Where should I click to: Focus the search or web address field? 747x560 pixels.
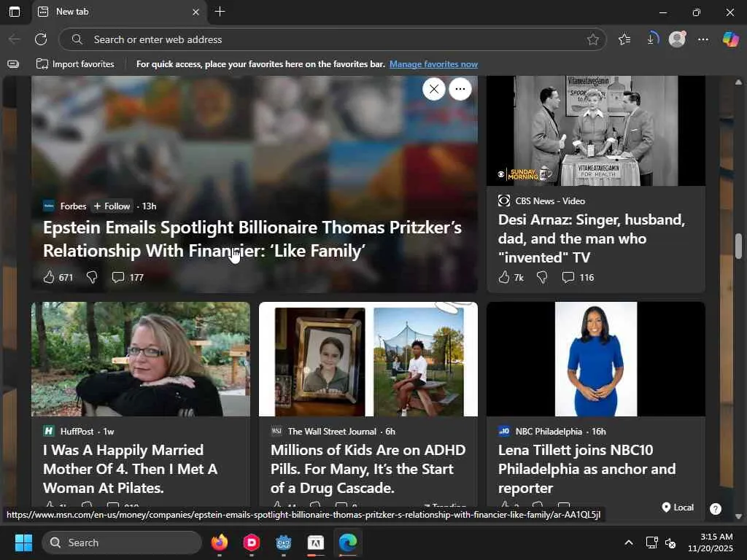coord(333,39)
